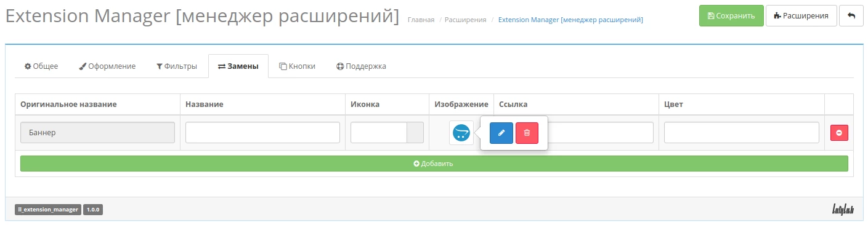Click the 1.0.0 version badge
This screenshot has height=225, width=868.
93,210
